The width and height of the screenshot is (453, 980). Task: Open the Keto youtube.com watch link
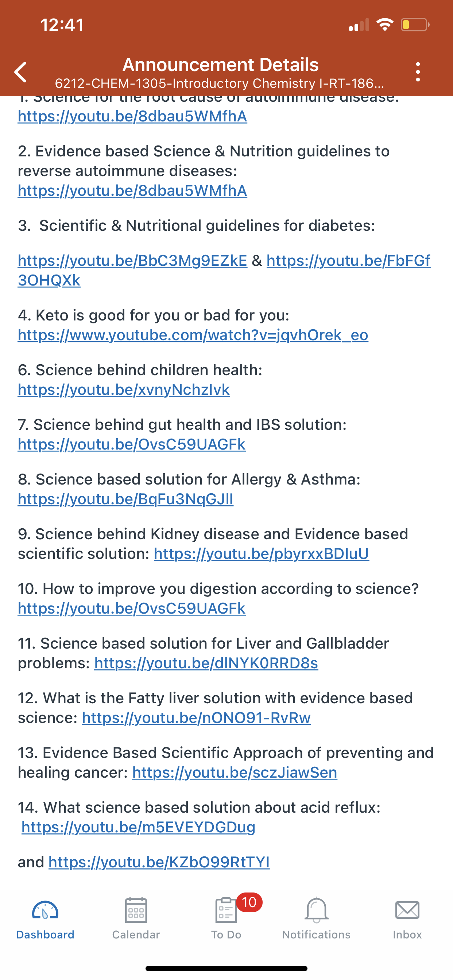coord(193,335)
